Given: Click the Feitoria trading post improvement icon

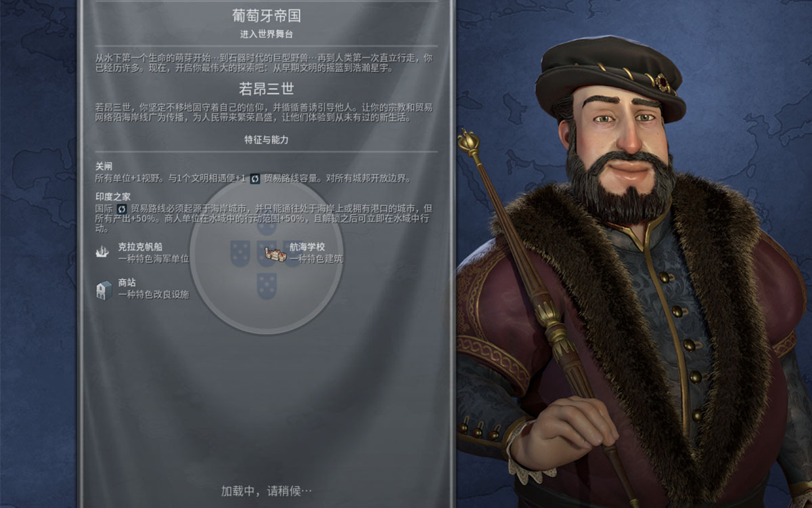Looking at the screenshot, I should coord(102,289).
